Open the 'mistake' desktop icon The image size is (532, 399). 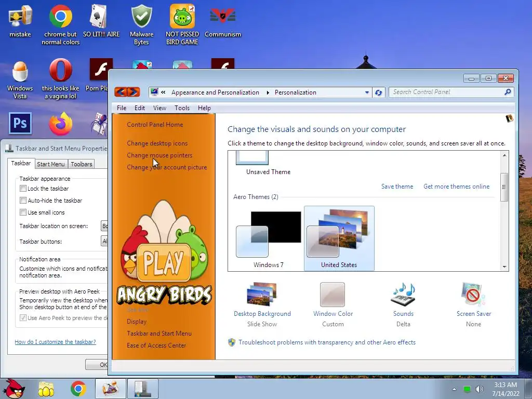pos(20,21)
